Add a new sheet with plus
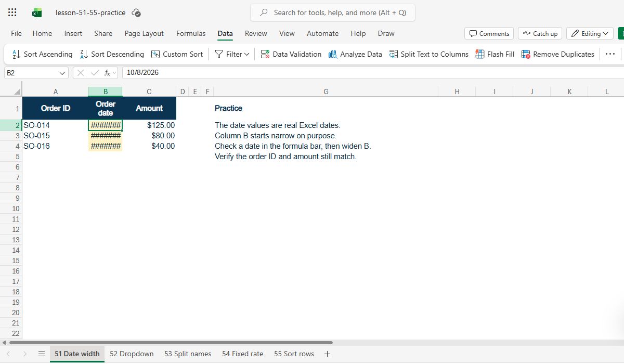This screenshot has width=624, height=364. [x=327, y=354]
